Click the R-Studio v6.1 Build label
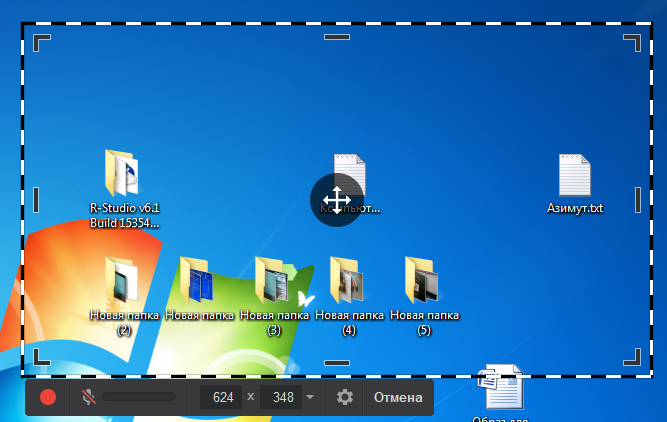 point(124,215)
